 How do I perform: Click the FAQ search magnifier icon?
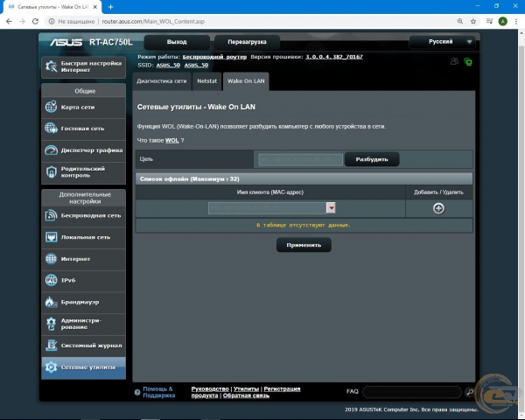tap(470, 392)
